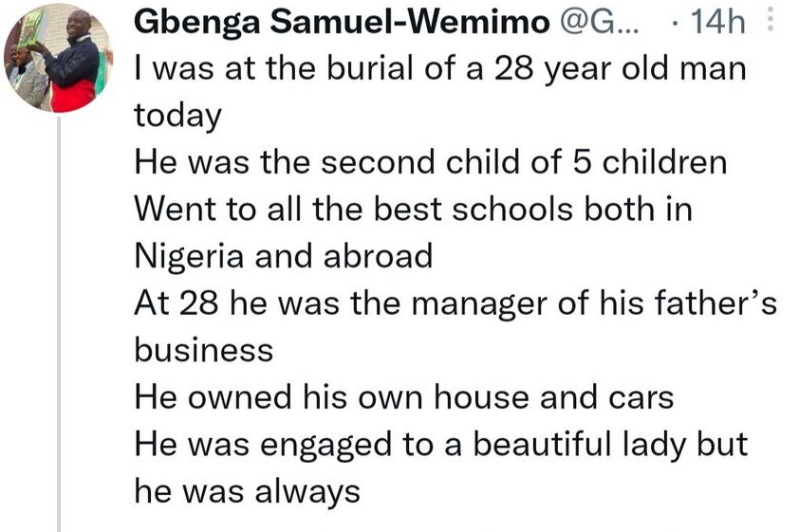
Task: Select the vertical thread connector line
Action: (59, 324)
